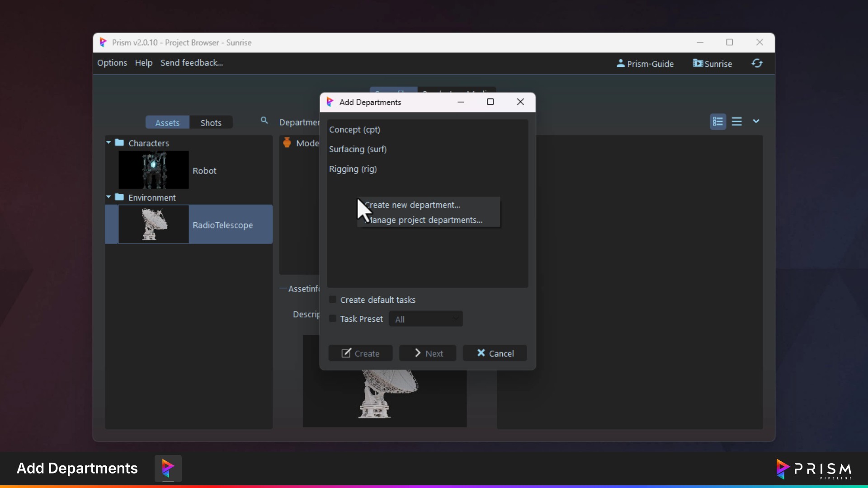The width and height of the screenshot is (868, 488).
Task: Collapse the Environment tree folder
Action: tap(108, 197)
